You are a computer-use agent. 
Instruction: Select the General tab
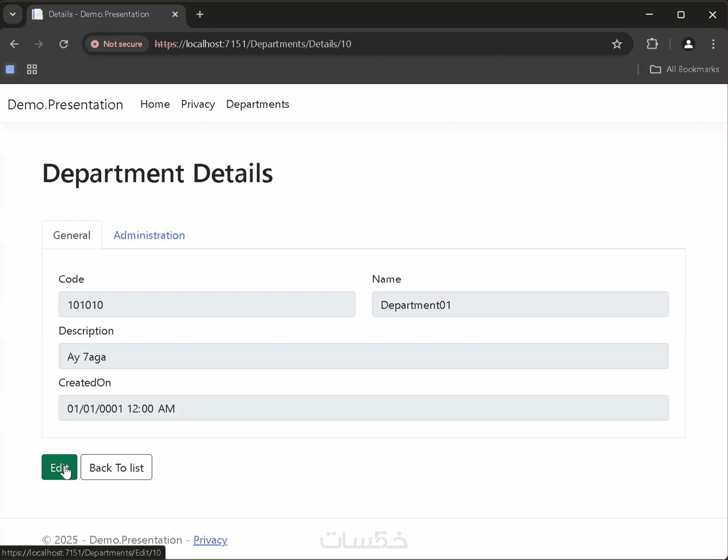(72, 235)
